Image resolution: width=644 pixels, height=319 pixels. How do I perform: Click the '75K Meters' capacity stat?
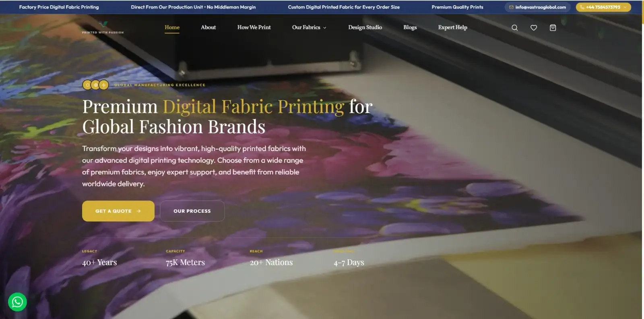(185, 262)
